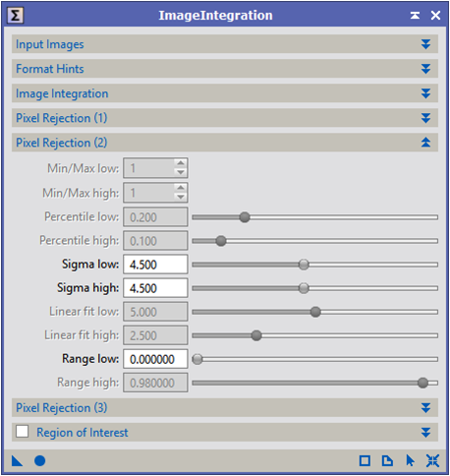Enable the Region of Interest checkbox
Screen dimensions: 450x476
[23, 431]
